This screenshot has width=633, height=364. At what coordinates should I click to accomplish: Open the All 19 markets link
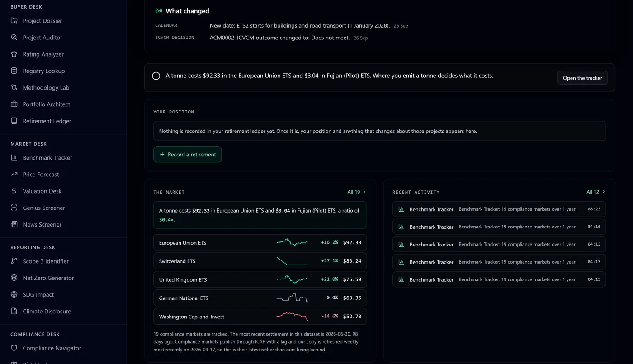[x=357, y=192]
